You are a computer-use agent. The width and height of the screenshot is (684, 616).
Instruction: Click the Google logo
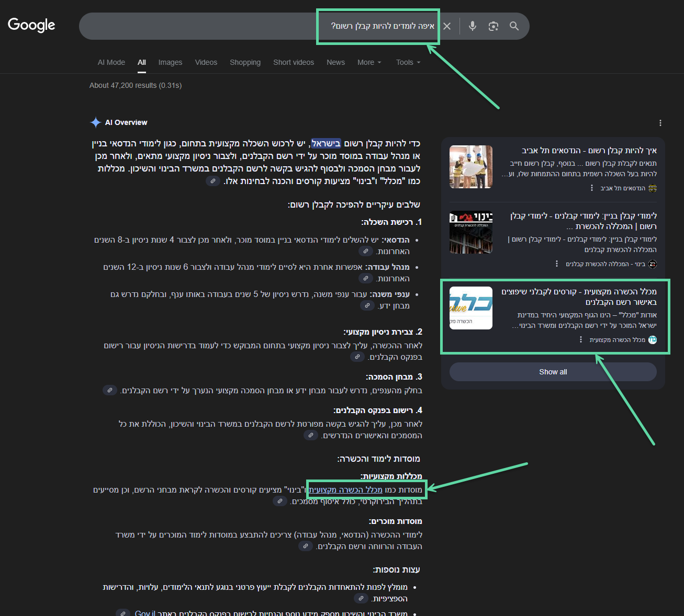(x=31, y=25)
